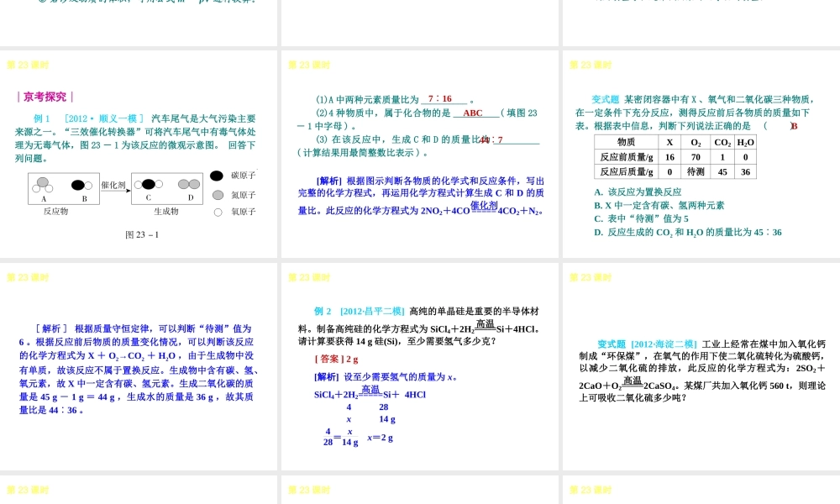This screenshot has height=504, width=840.
Task: Select the 例2 昌平二模 silicon calculation slide
Action: 419,367
